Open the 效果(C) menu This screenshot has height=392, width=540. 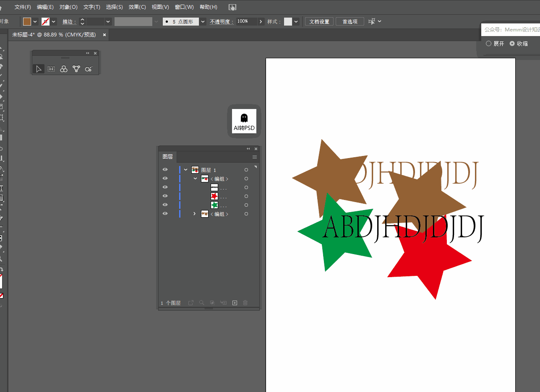[137, 7]
